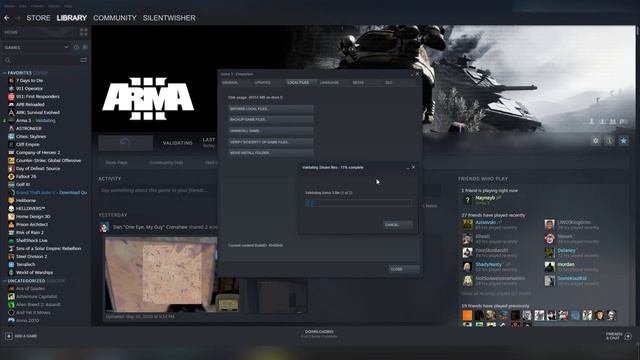Switch to General tab in Properties

click(x=231, y=82)
